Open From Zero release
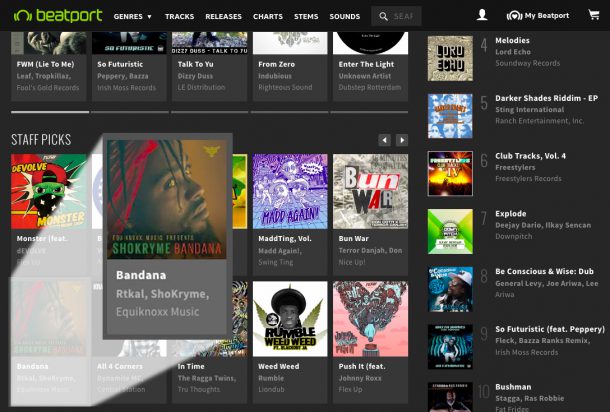610x412 pixels. coord(276,64)
